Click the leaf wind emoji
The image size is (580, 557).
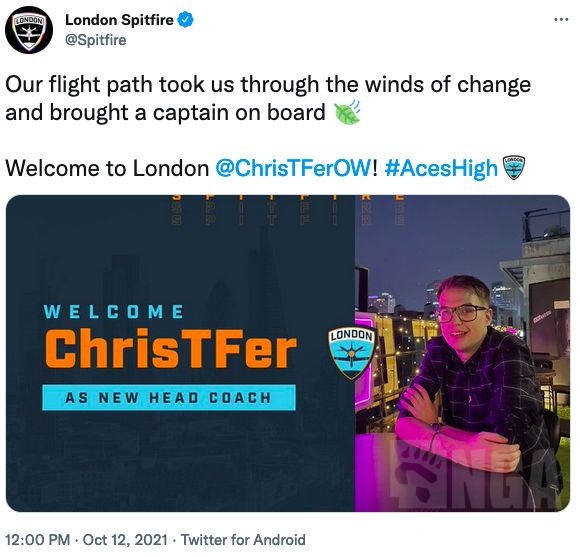pos(347,112)
